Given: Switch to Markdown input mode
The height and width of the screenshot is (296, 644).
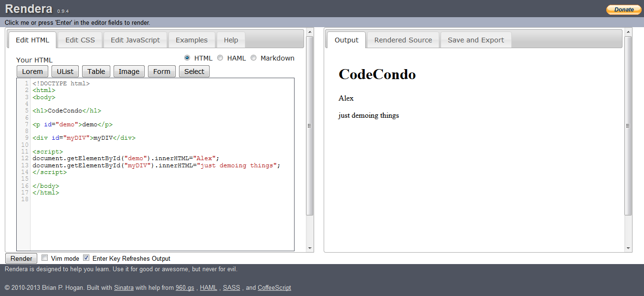Looking at the screenshot, I should tap(253, 57).
